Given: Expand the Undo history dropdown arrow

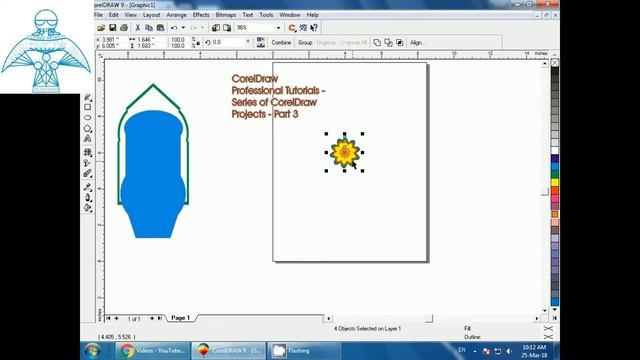Looking at the screenshot, I should pos(183,28).
